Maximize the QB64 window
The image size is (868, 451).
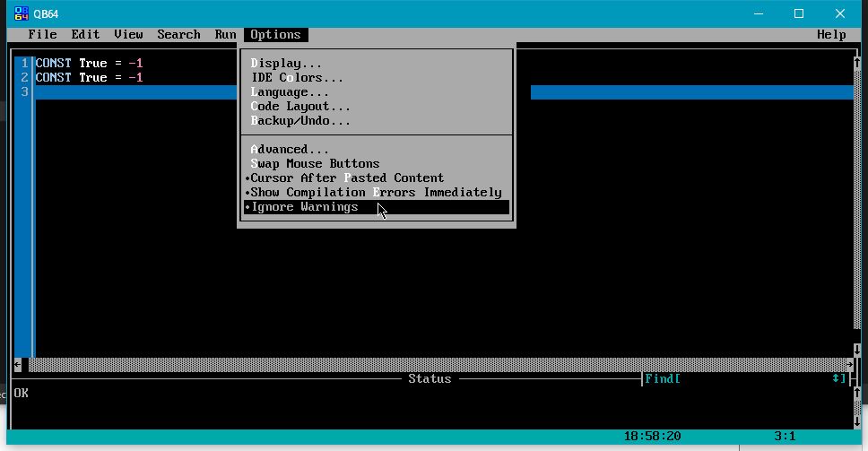799,13
